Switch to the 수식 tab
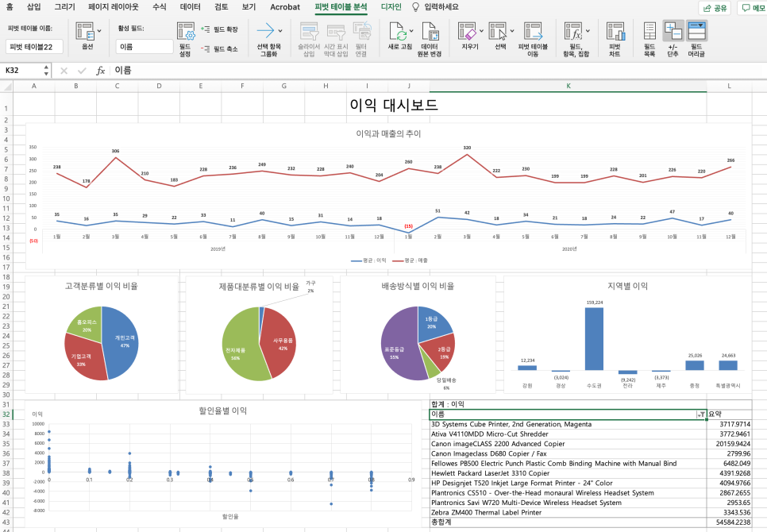The width and height of the screenshot is (767, 532). coord(160,7)
